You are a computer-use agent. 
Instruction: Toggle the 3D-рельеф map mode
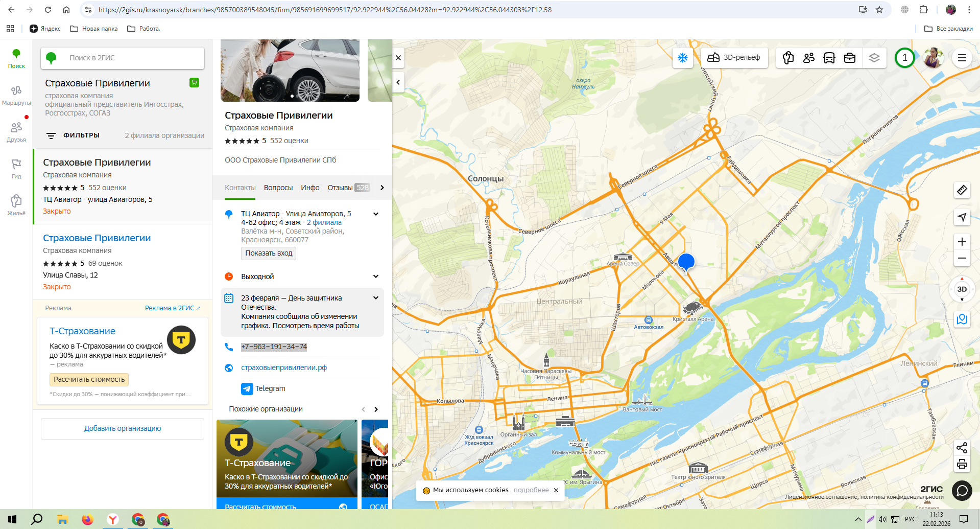734,58
